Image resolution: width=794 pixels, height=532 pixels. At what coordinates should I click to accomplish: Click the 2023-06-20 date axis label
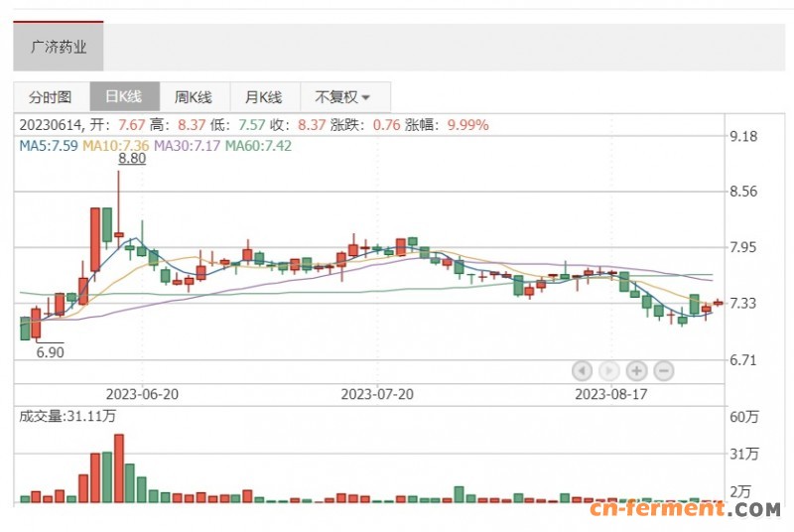point(141,393)
